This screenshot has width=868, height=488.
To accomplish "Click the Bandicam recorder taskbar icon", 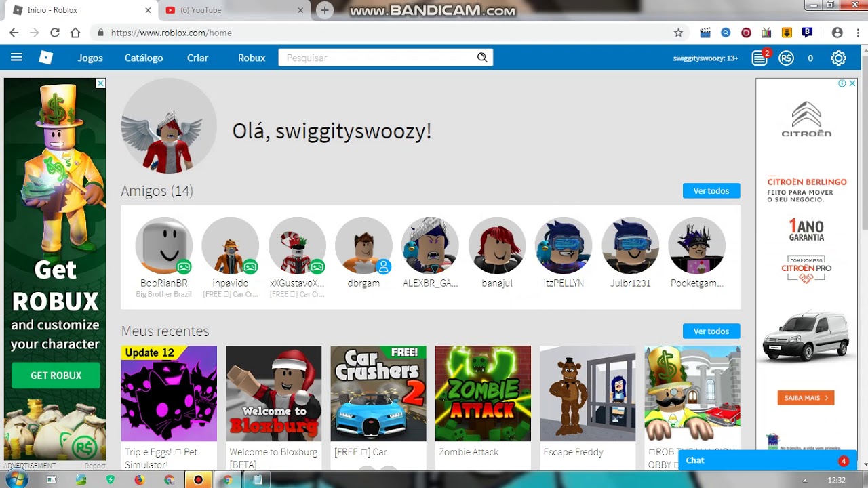I will pyautogui.click(x=198, y=480).
